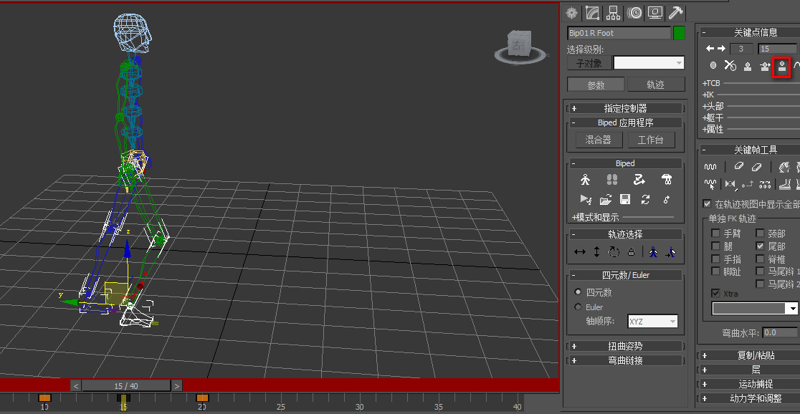Open the 轴顺序 XYZ axis order dropdown
Viewport: 802px width, 416px height.
[x=653, y=321]
